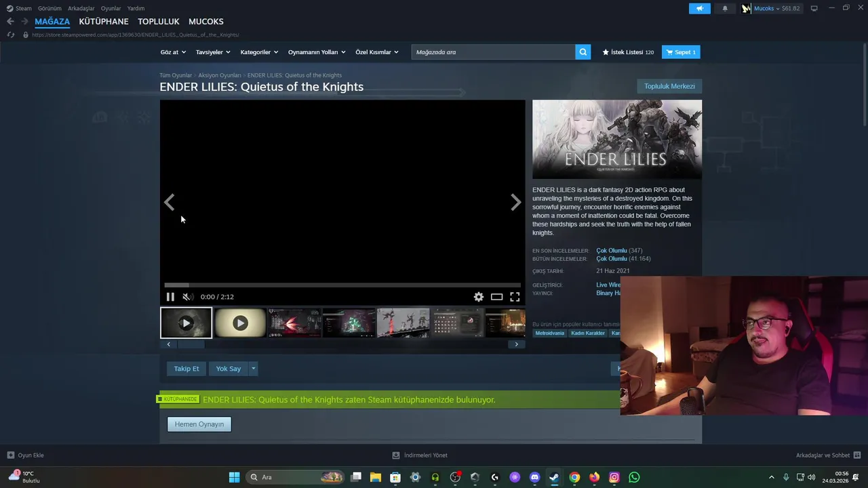
Task: Click the Oyun Ekle plus icon
Action: (x=11, y=455)
